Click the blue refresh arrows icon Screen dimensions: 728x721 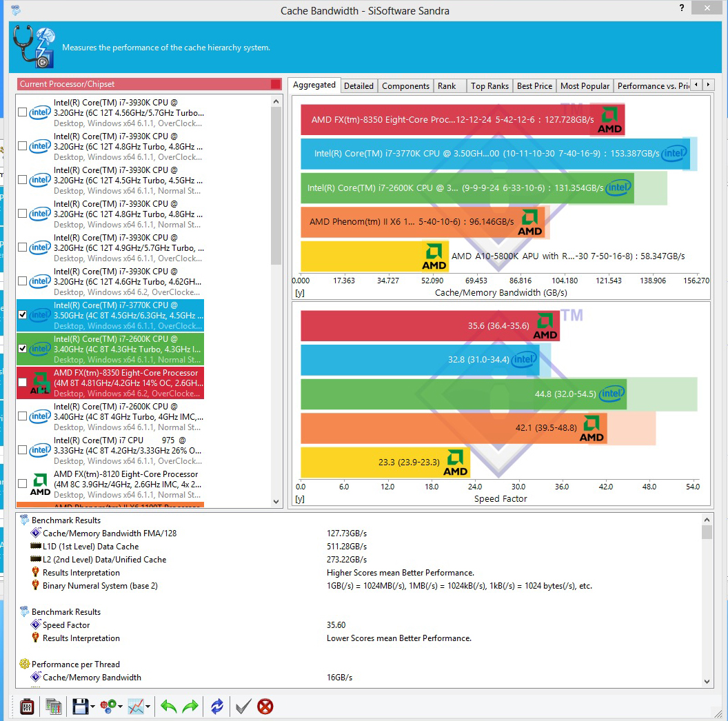(217, 707)
